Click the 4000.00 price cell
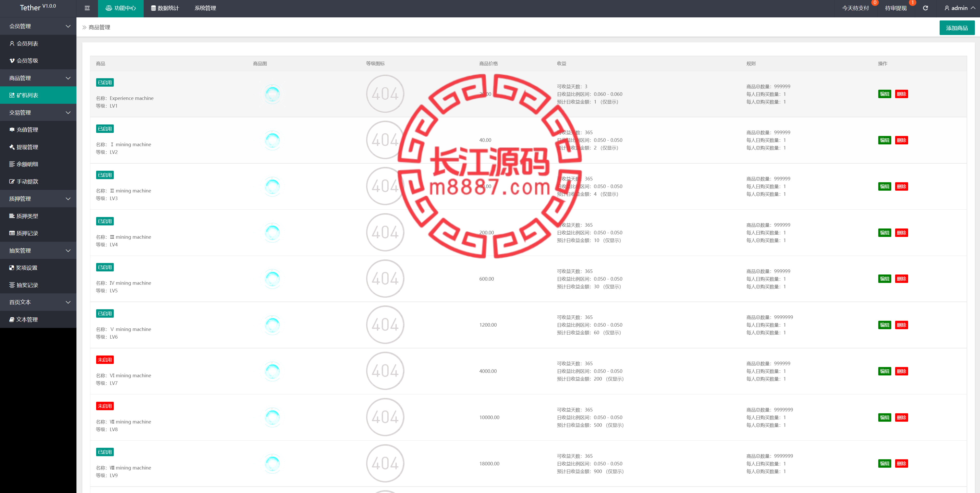This screenshot has width=980, height=493. [x=488, y=371]
